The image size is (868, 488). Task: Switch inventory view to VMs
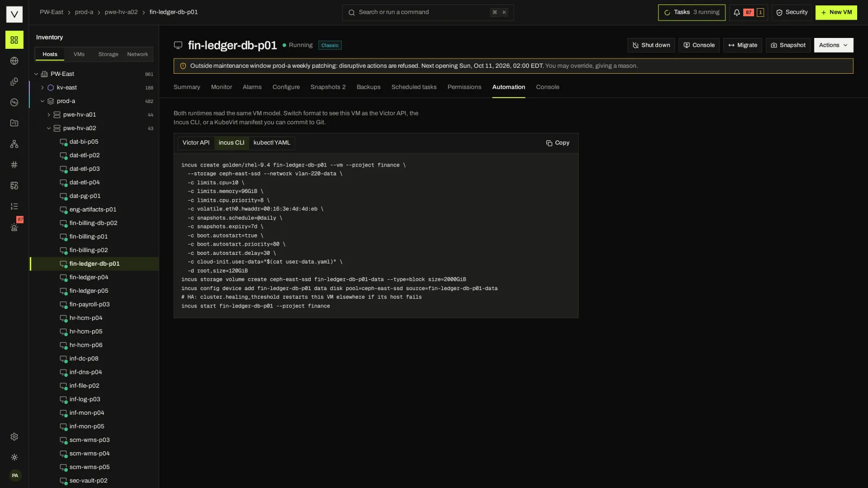pos(79,54)
